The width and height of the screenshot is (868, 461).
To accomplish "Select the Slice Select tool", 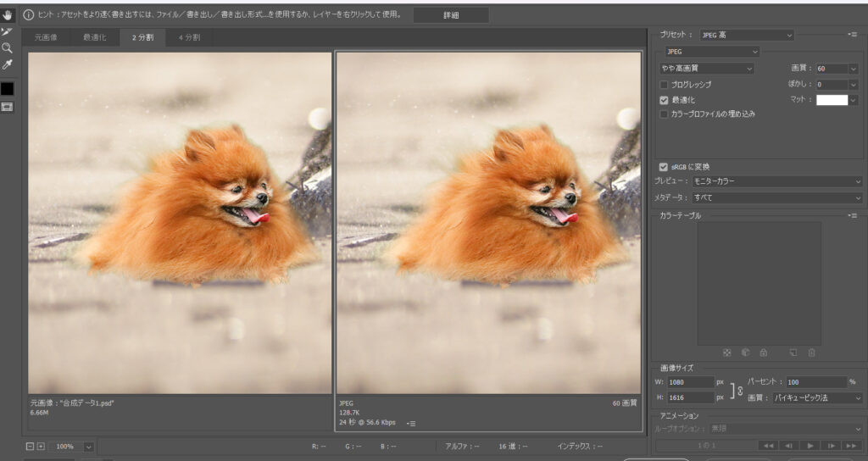I will click(8, 31).
